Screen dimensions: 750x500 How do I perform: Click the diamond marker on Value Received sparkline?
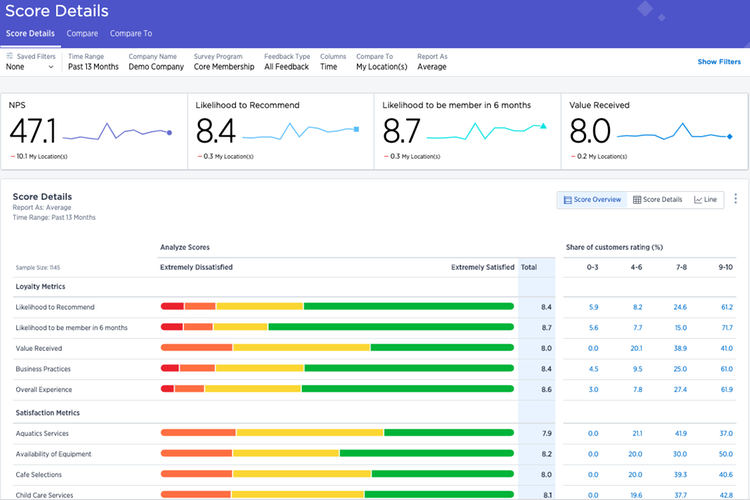[730, 136]
